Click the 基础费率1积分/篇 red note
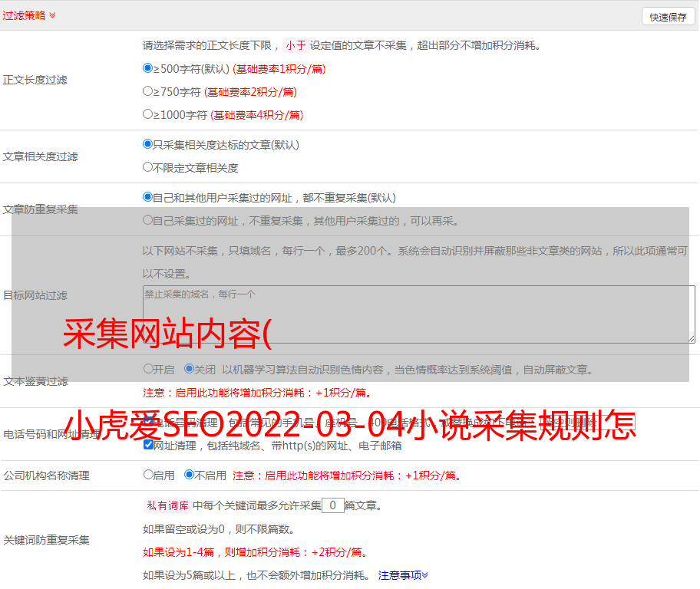 [x=279, y=69]
